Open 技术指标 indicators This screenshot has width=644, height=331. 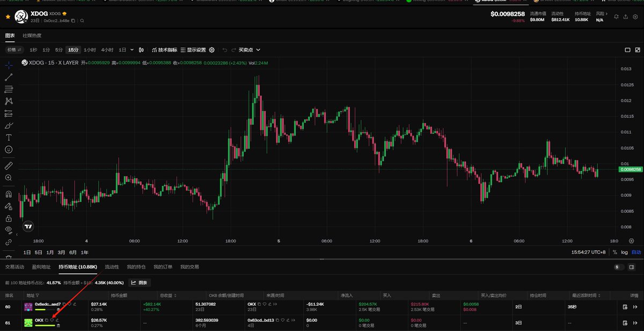164,50
